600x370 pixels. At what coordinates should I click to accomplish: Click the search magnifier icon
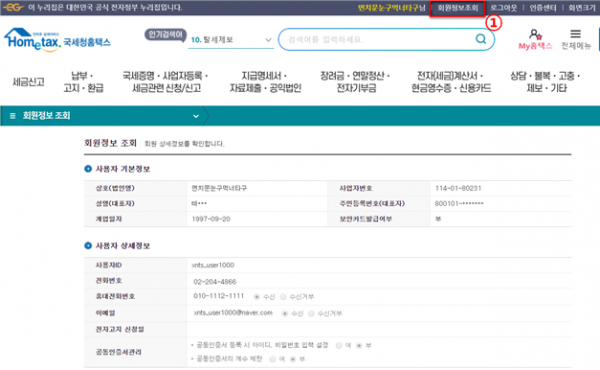(x=481, y=39)
